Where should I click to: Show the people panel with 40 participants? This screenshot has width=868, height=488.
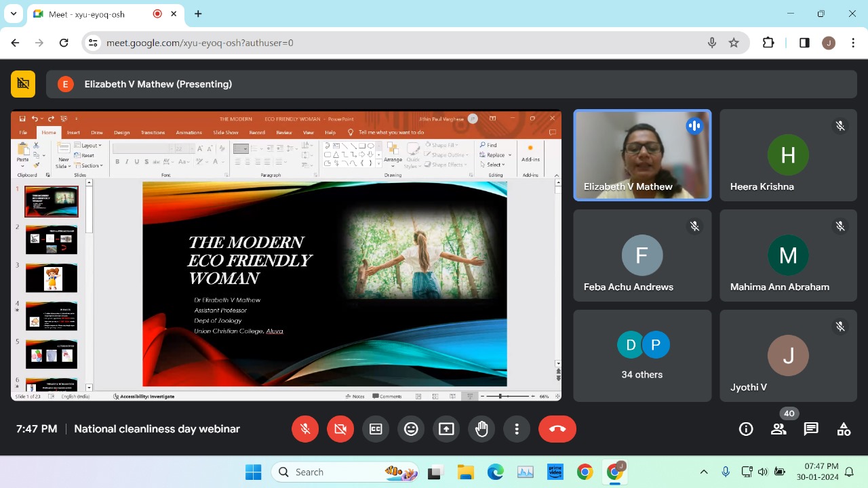tap(778, 429)
